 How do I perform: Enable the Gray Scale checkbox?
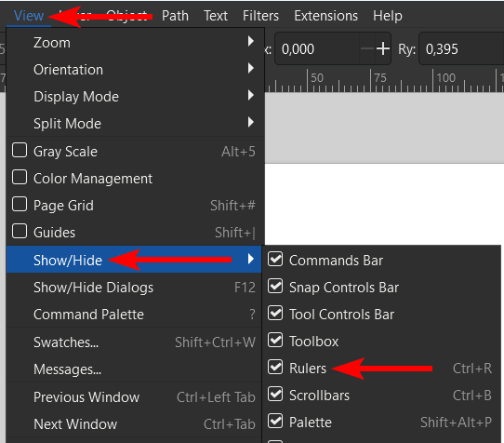[20, 151]
